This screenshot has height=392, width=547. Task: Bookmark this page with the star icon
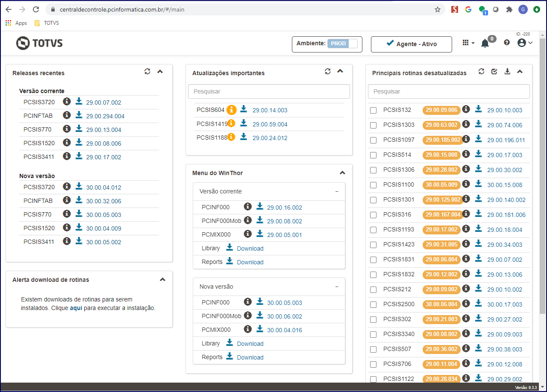pos(438,9)
